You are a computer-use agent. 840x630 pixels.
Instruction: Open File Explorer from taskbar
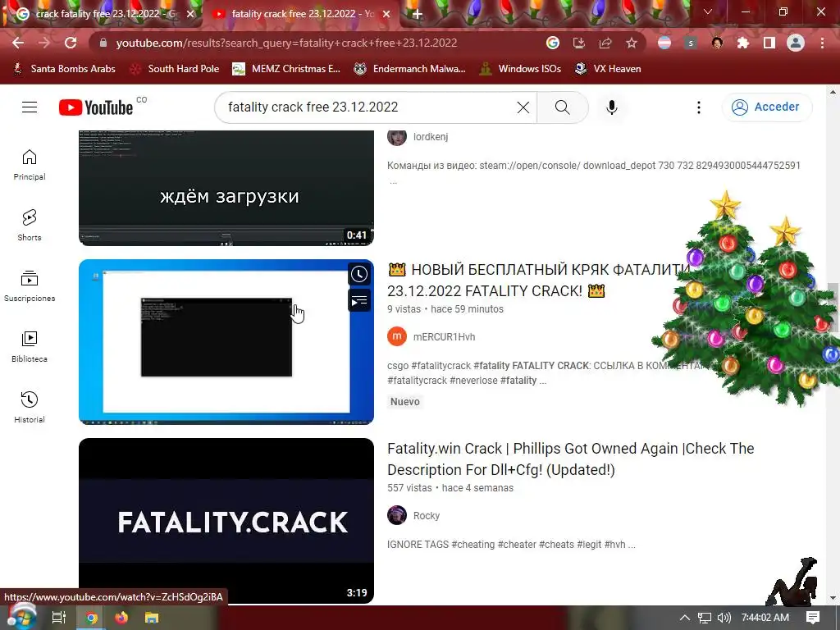point(152,618)
